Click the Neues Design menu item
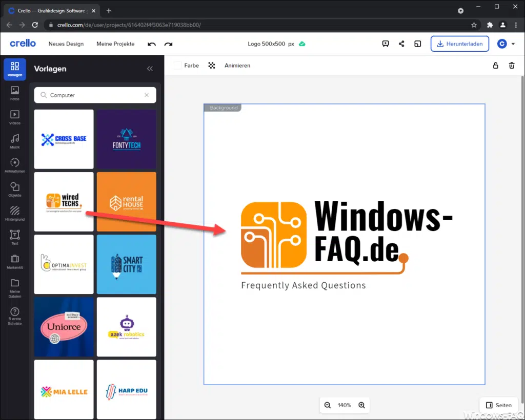Image resolution: width=525 pixels, height=420 pixels. (66, 44)
